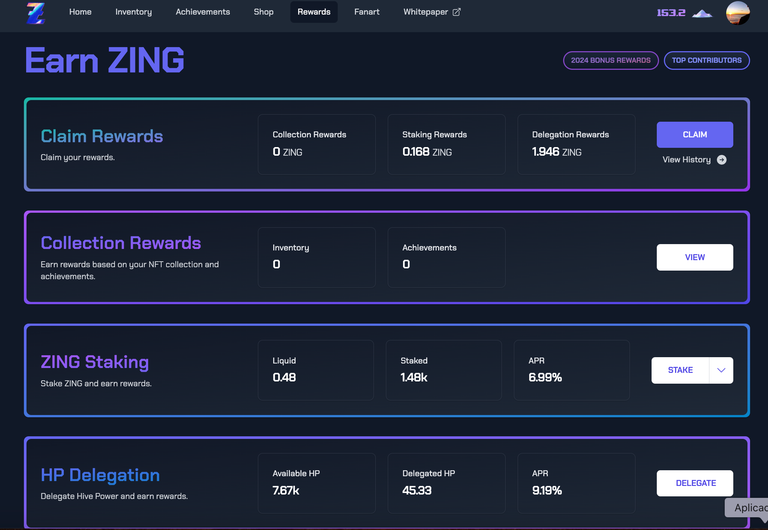The height and width of the screenshot is (530, 768).
Task: Click the CLAIM button
Action: (x=695, y=135)
